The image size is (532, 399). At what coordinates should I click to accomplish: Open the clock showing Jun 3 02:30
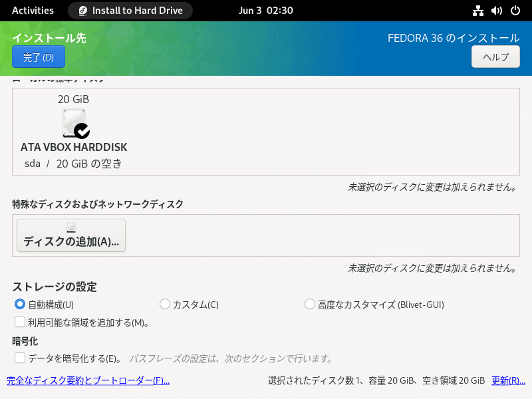265,11
